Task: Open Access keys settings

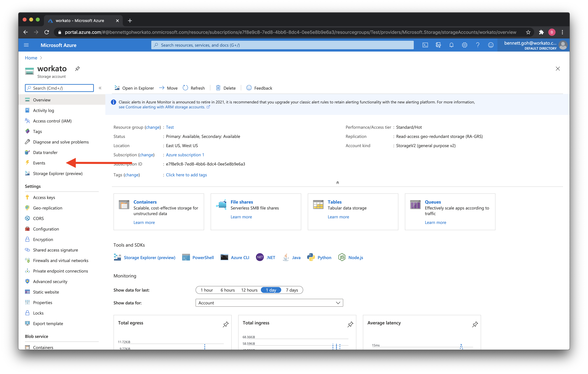Action: [44, 197]
